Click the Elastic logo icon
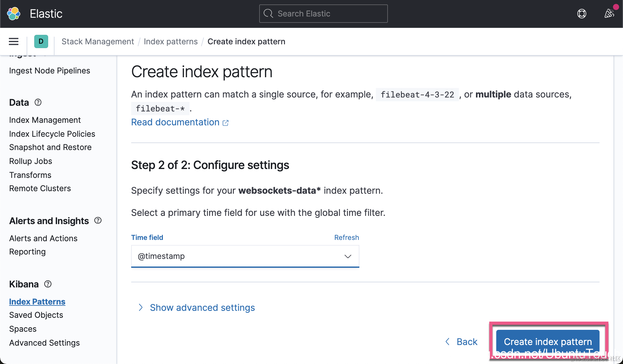 [14, 14]
